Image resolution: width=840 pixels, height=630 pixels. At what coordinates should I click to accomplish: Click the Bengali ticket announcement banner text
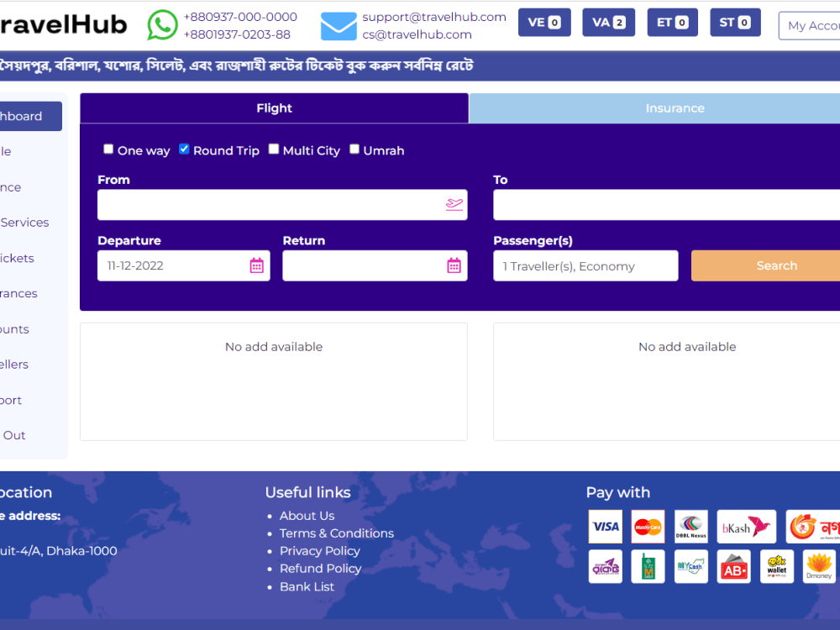pyautogui.click(x=236, y=66)
